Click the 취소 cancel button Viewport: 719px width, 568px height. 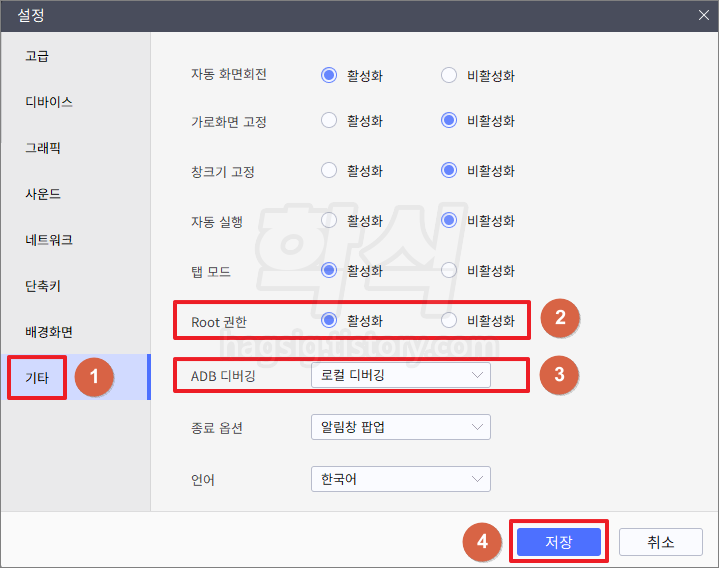[x=660, y=542]
